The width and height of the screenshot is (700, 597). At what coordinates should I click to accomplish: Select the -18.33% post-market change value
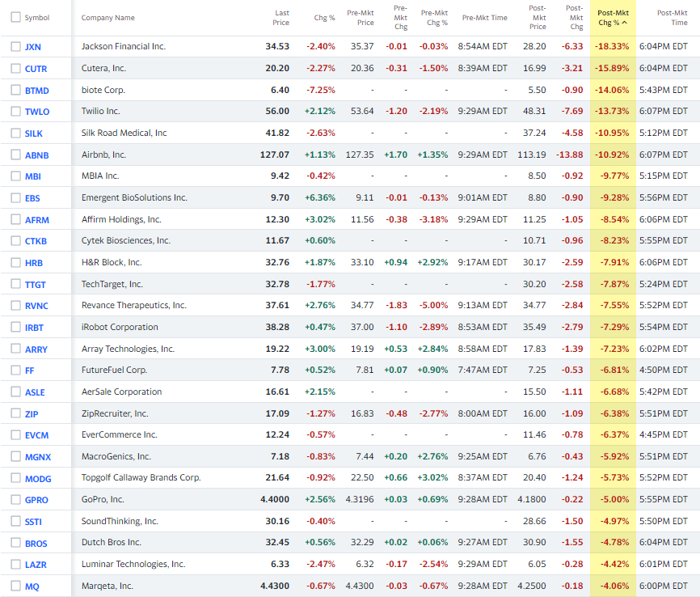pos(612,46)
